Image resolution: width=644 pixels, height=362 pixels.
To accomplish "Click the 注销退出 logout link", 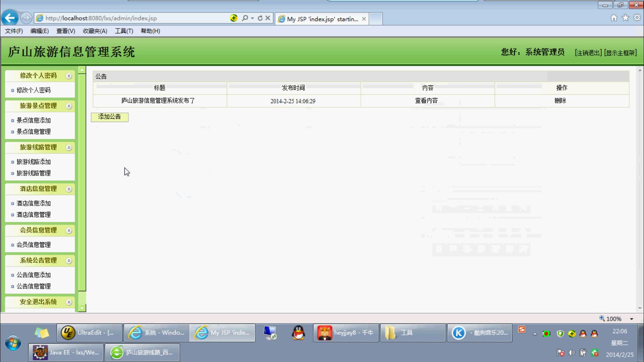I will (588, 53).
